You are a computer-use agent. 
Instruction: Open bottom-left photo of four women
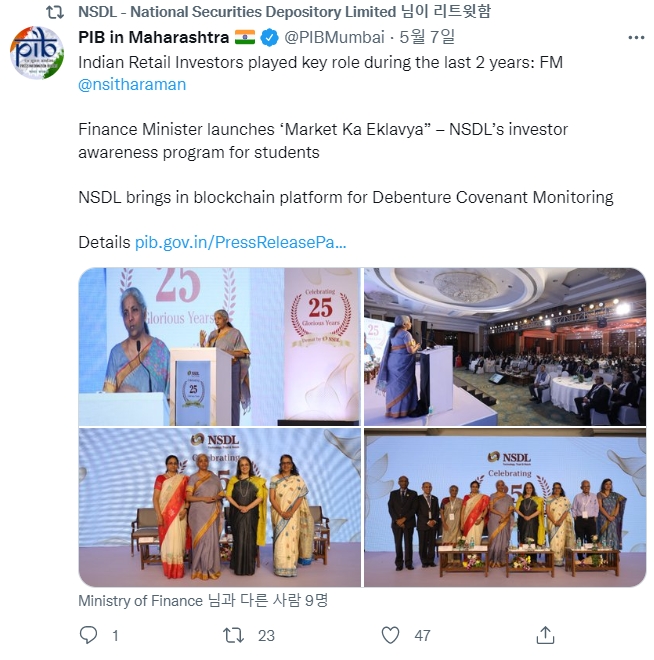[x=219, y=508]
